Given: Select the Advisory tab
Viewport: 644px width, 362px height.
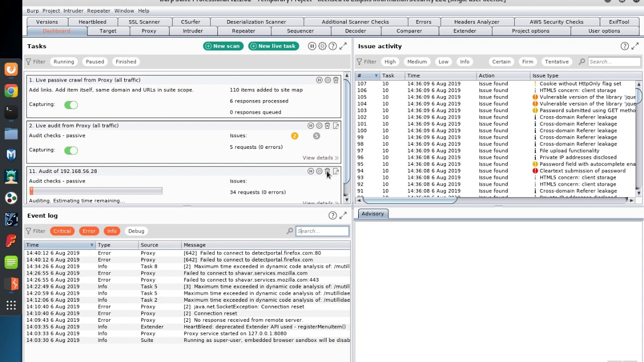Looking at the screenshot, I should tap(373, 214).
